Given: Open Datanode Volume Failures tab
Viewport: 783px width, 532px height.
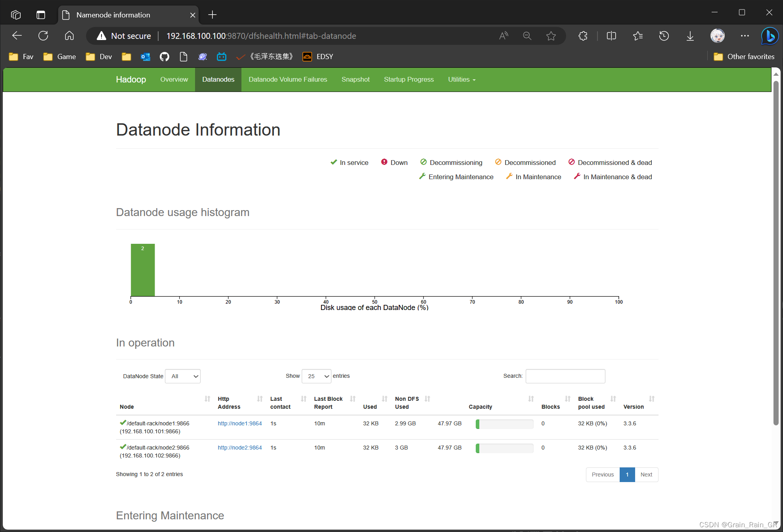Looking at the screenshot, I should pyautogui.click(x=288, y=79).
